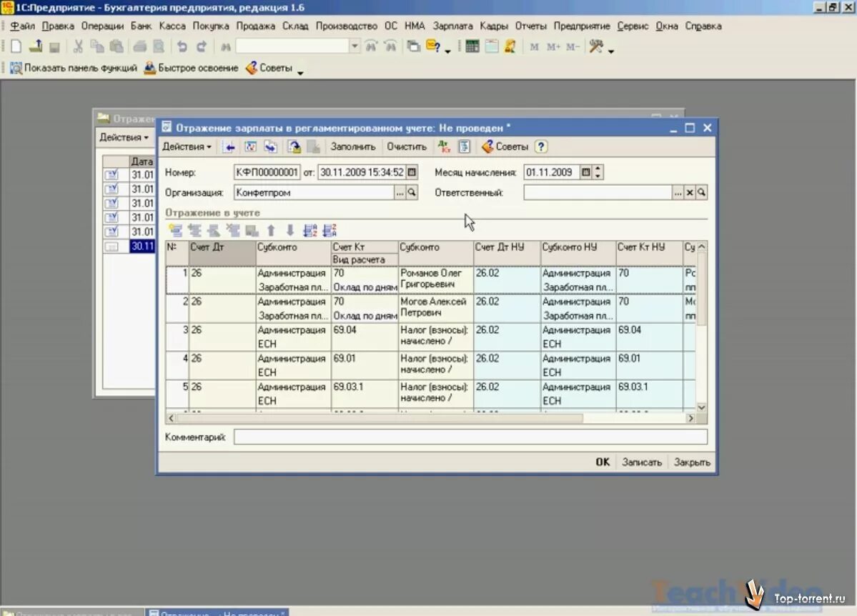
Task: Click the Undo arrow icon
Action: click(x=182, y=47)
